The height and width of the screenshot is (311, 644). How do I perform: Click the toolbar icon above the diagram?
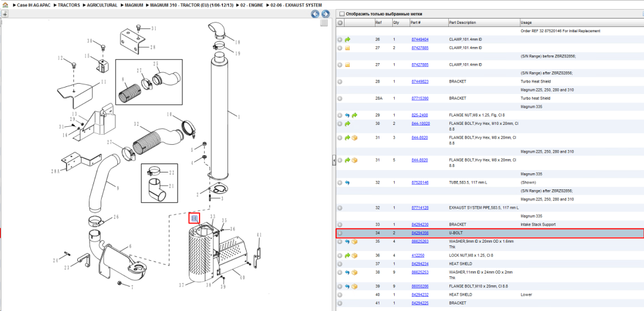click(x=5, y=14)
